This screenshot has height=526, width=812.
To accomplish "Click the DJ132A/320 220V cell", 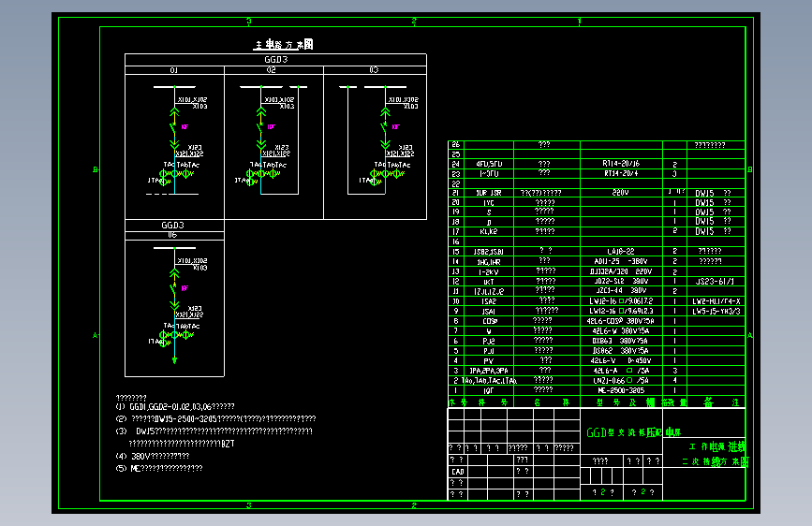I will click(x=621, y=271).
